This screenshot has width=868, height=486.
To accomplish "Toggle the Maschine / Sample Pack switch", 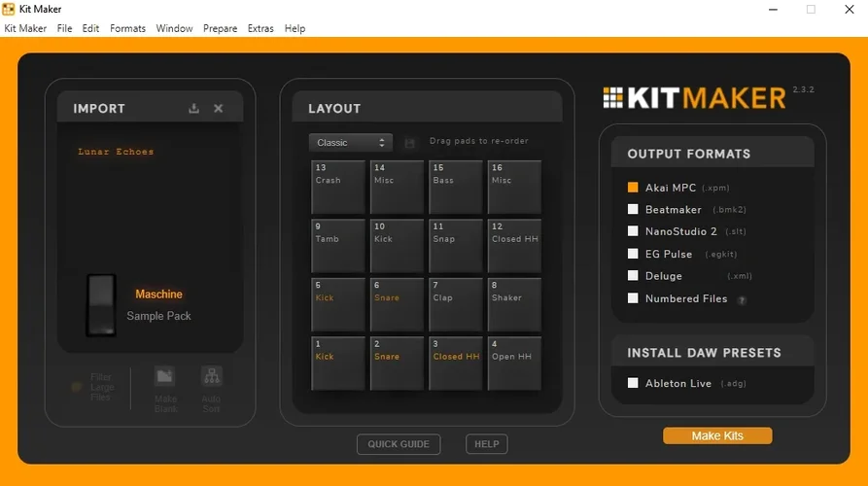I will point(101,305).
